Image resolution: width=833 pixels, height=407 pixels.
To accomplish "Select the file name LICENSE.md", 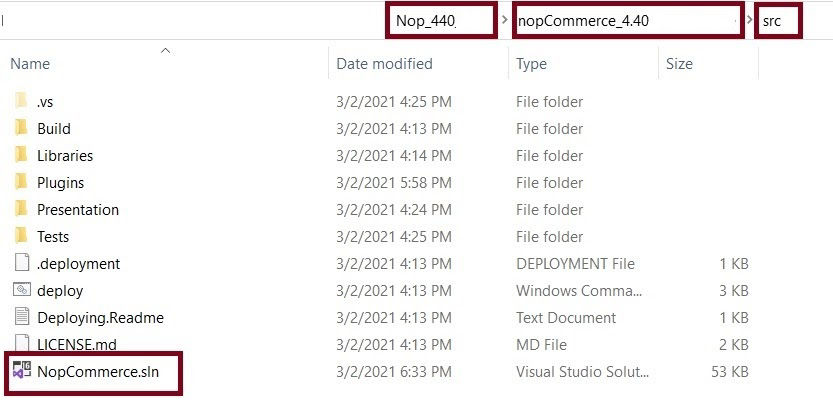I will (76, 344).
